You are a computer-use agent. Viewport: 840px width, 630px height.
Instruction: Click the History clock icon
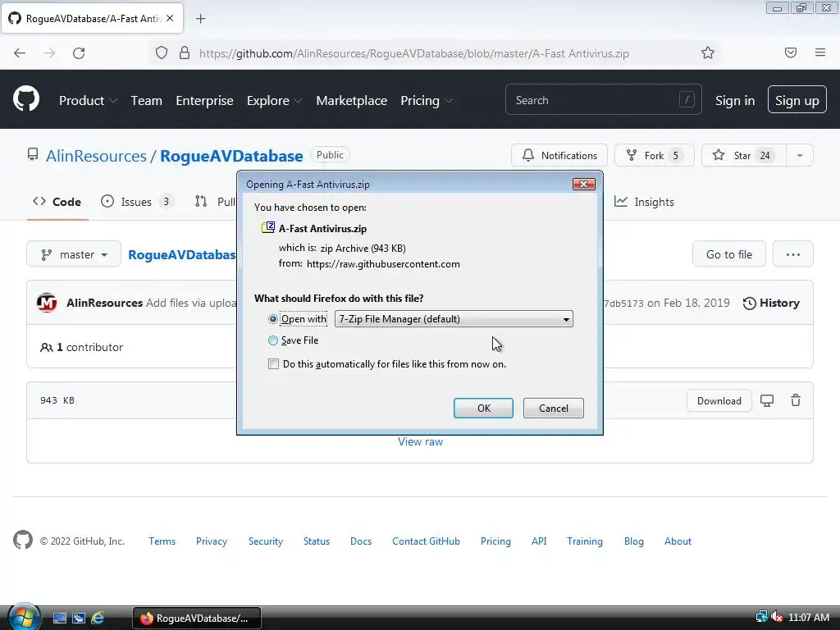(750, 304)
